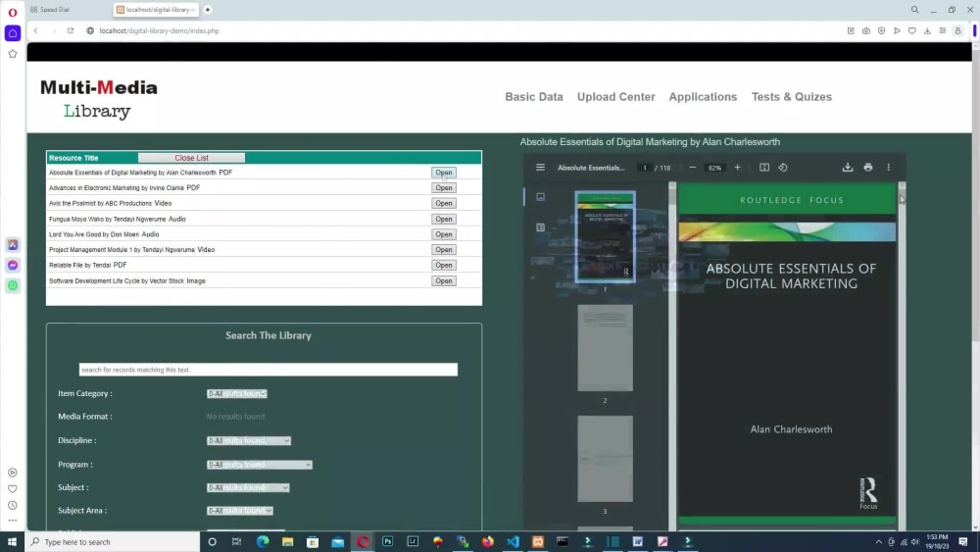Open Firefox from taskbar
The image size is (980, 552).
point(487,542)
